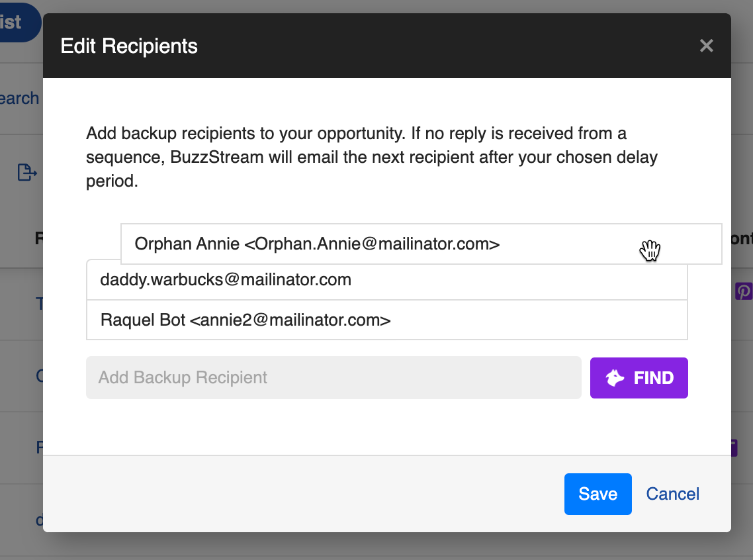
Task: Click the purple icon below the Pinterest icon
Action: click(x=734, y=447)
